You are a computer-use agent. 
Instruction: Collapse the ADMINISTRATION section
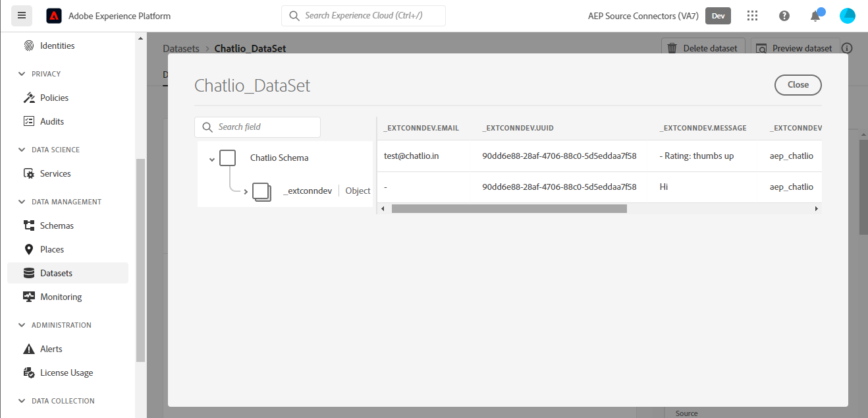22,325
